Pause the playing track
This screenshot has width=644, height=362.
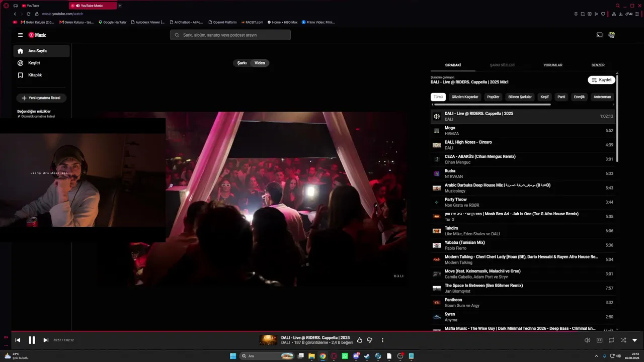click(32, 340)
